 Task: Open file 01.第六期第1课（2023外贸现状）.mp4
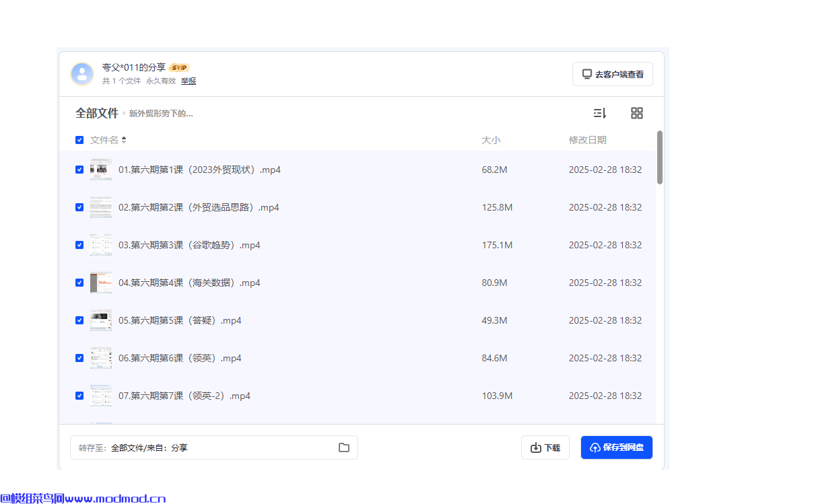[x=199, y=170]
